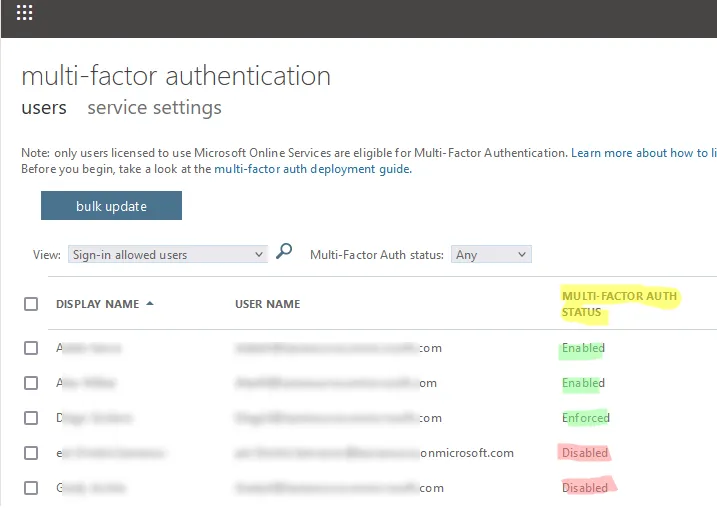Click the Display Name sort arrow

150,304
